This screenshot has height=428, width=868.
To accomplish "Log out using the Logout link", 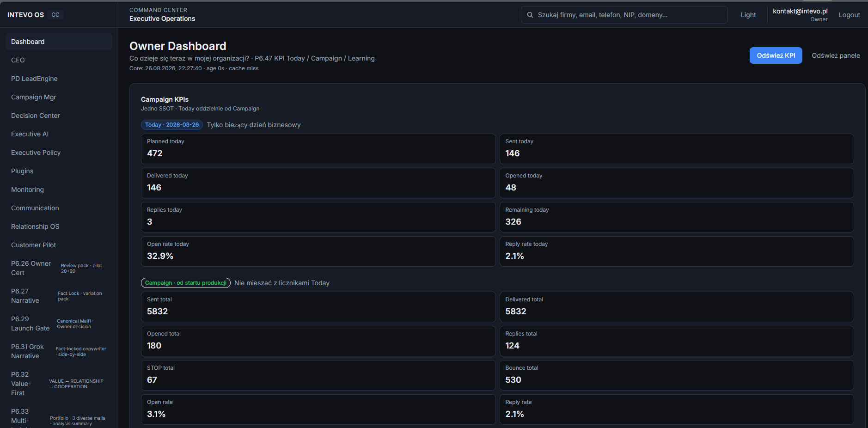I will tap(850, 15).
